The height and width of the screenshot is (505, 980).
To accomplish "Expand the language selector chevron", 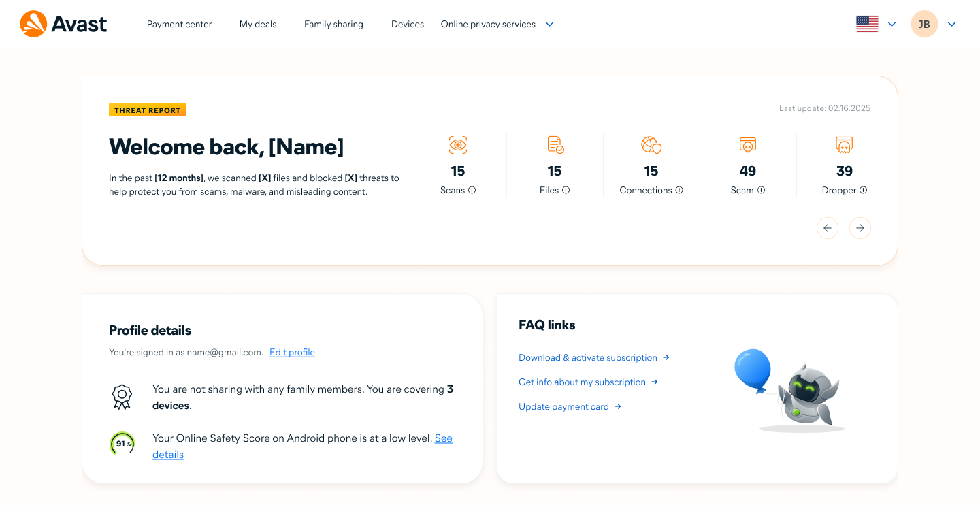I will [x=892, y=25].
